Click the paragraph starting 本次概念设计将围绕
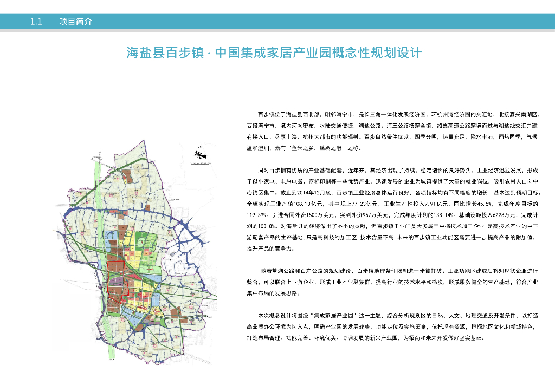Screen dimensions: 555x392 392,326
